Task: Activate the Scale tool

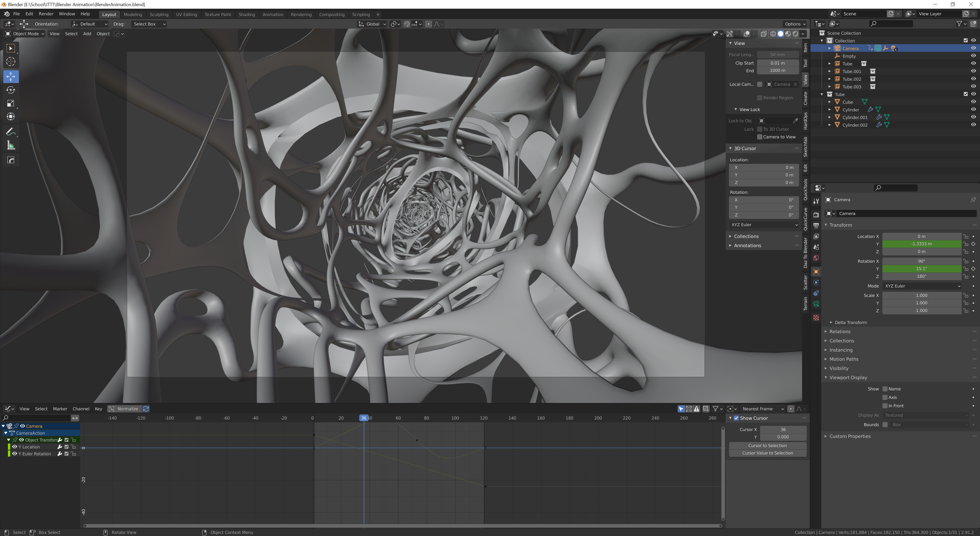Action: click(11, 103)
